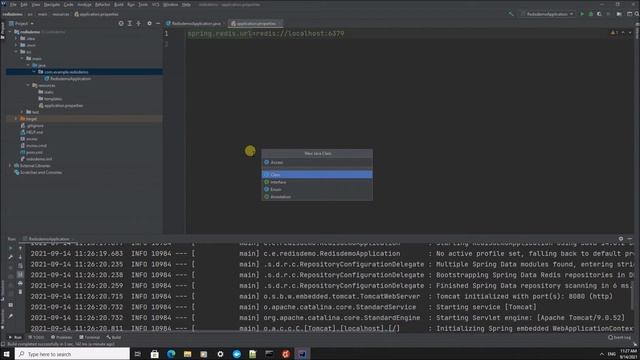Expand External Libraries node
640x360 pixels.
coord(10,166)
